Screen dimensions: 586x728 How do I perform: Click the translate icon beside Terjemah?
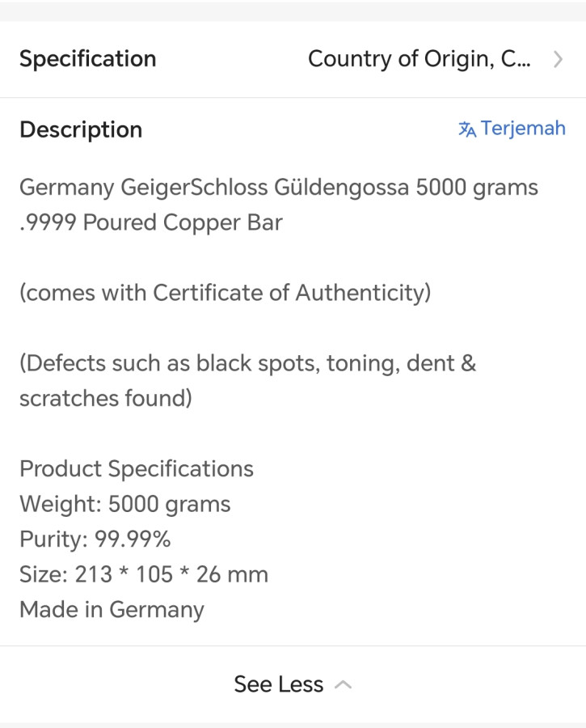pyautogui.click(x=467, y=129)
